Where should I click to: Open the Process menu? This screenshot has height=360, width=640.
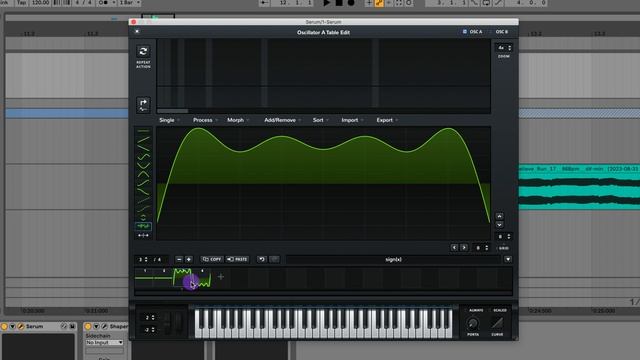point(205,120)
